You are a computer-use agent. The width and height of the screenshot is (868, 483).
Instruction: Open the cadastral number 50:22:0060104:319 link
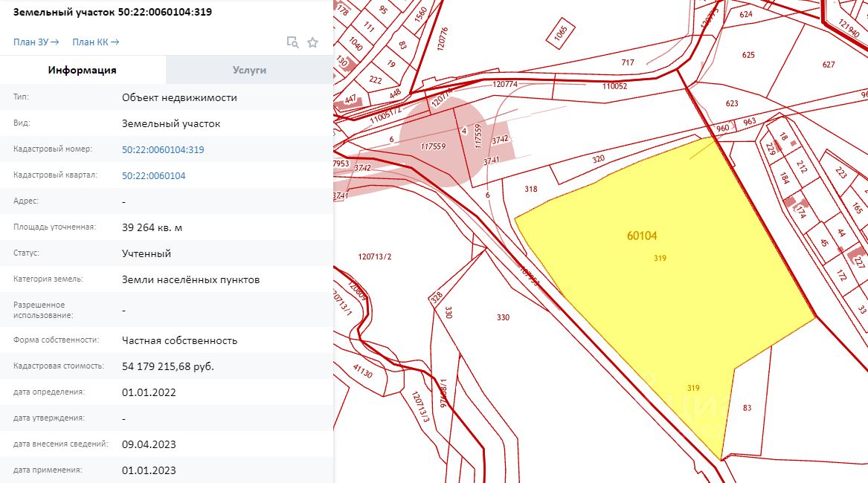coord(163,149)
